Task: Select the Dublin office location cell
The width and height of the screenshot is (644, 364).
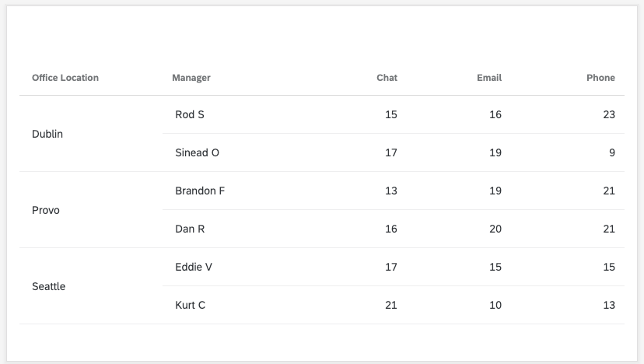Action: coord(47,134)
